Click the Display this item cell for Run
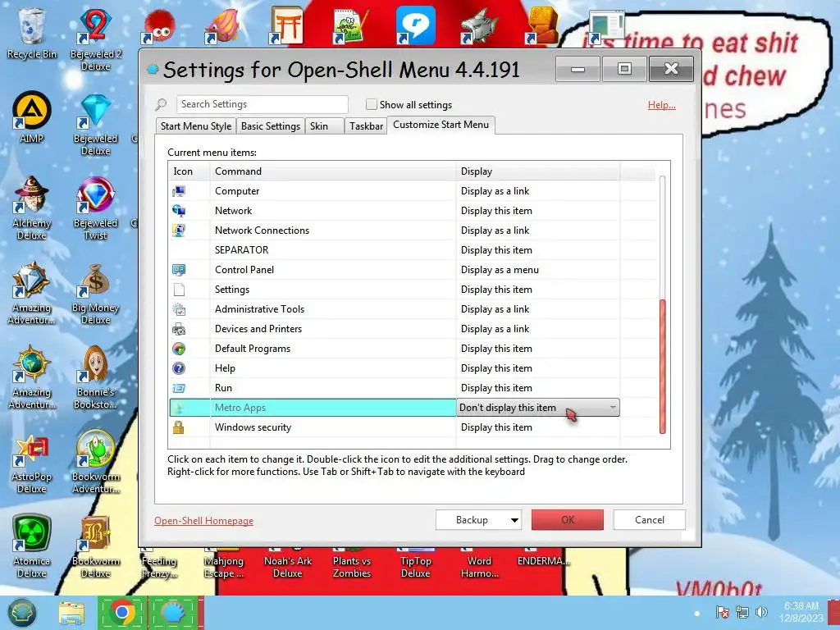This screenshot has height=630, width=840. (x=538, y=388)
